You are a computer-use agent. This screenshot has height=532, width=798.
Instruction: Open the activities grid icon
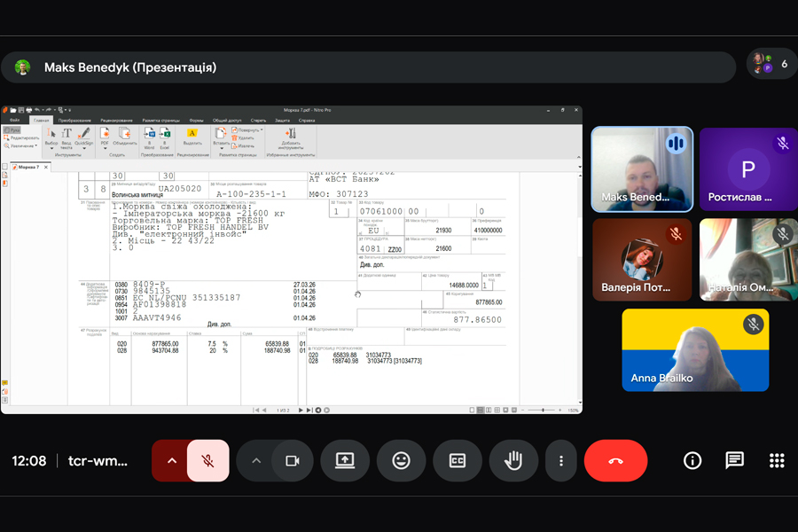777,461
